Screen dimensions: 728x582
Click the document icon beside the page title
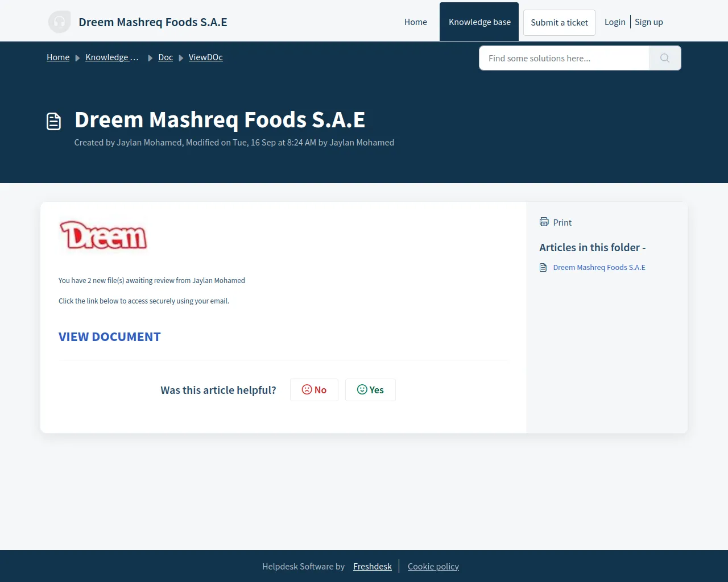click(53, 121)
